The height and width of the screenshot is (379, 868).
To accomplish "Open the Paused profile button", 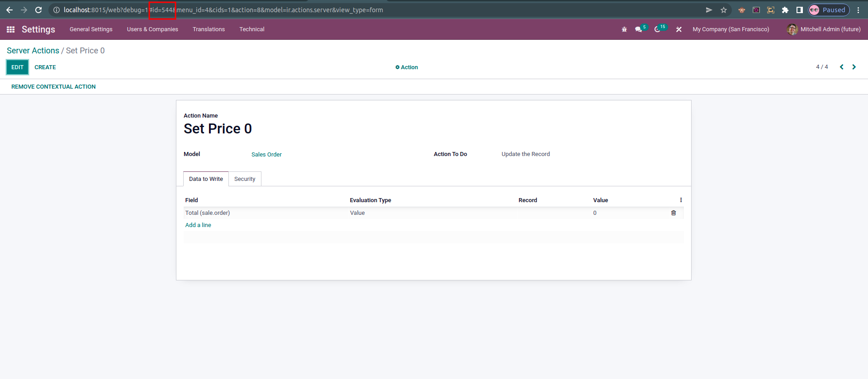I will pyautogui.click(x=829, y=10).
